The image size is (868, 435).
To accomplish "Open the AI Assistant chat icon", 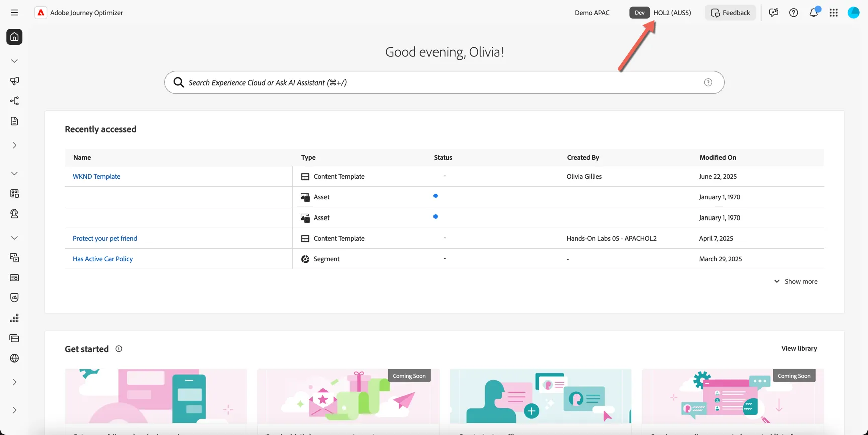I will (774, 13).
